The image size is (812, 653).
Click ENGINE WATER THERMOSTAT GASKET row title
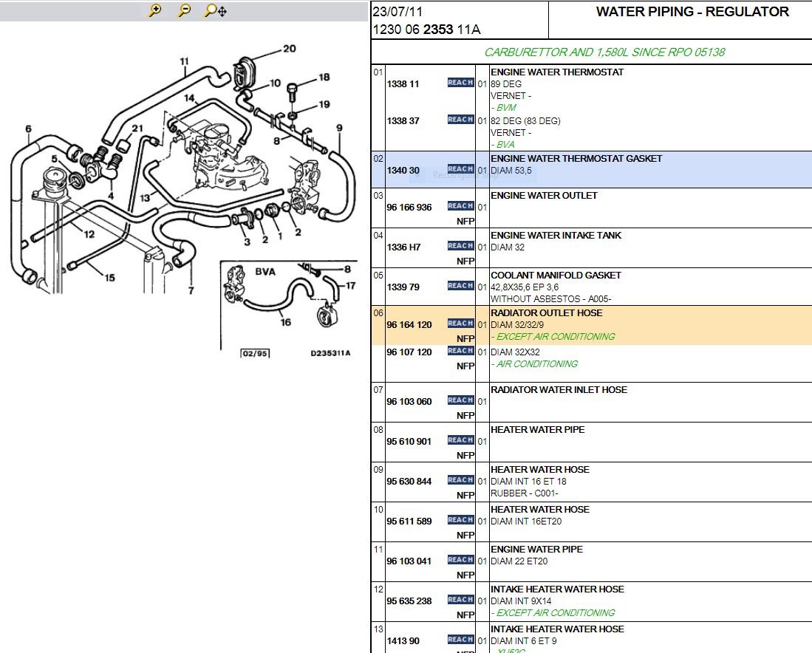(x=576, y=159)
